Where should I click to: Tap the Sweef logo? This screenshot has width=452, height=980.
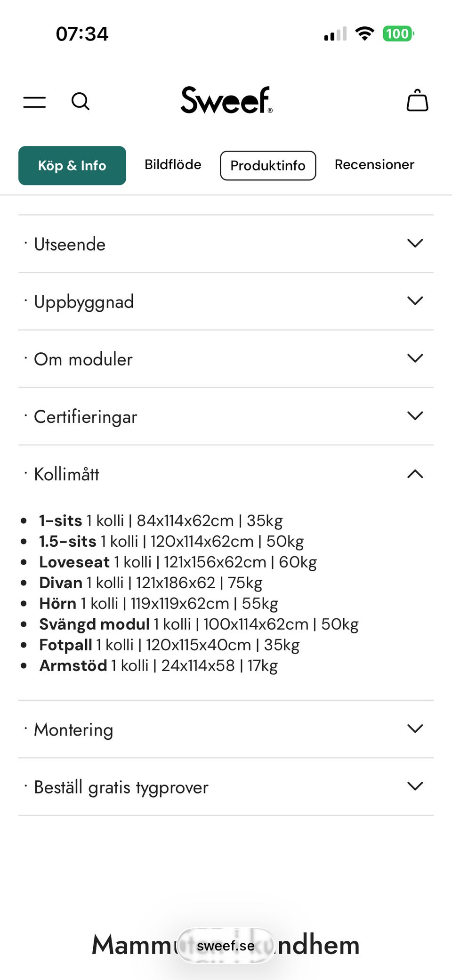pyautogui.click(x=226, y=100)
